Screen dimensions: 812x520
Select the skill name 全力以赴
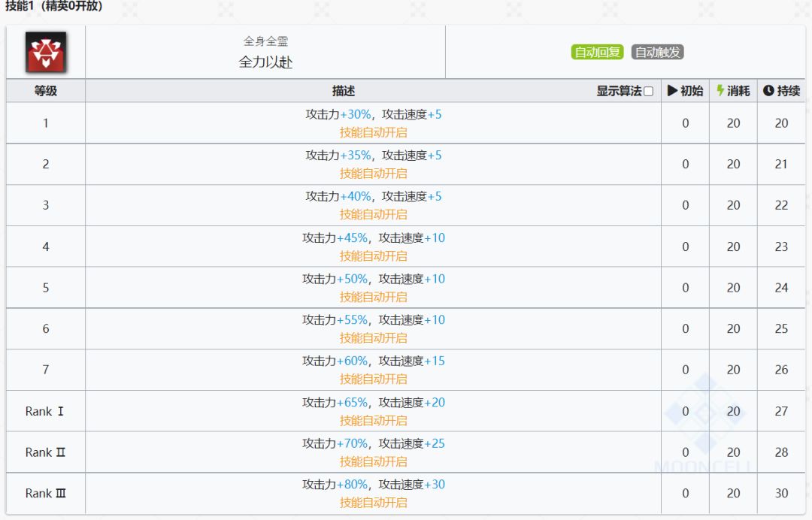click(265, 62)
